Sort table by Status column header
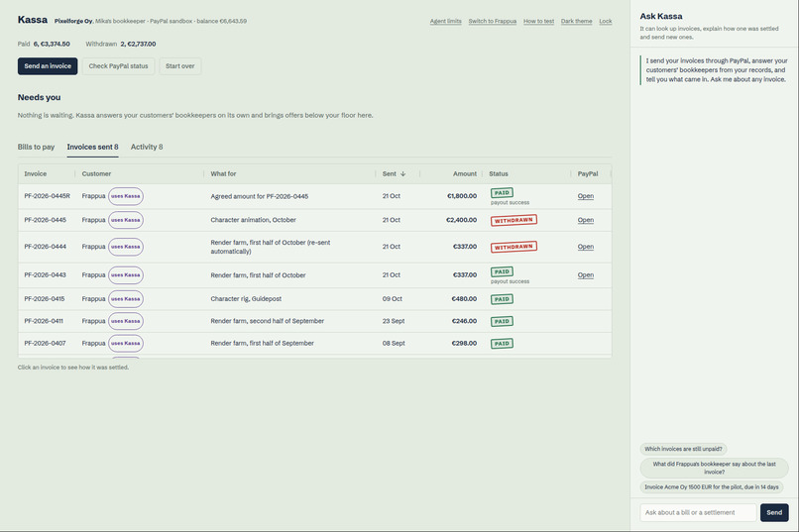The height and width of the screenshot is (532, 799). [x=499, y=174]
